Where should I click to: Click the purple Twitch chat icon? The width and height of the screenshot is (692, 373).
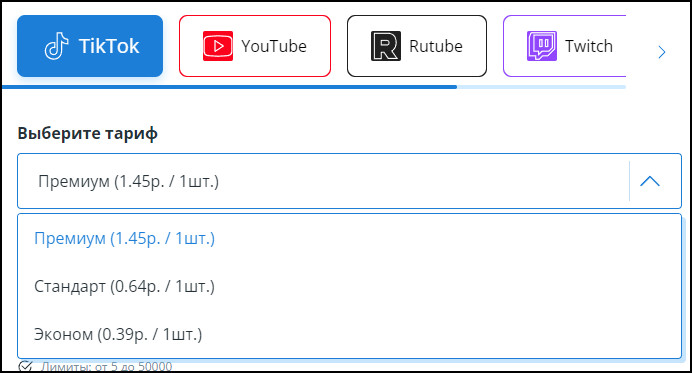[x=542, y=46]
